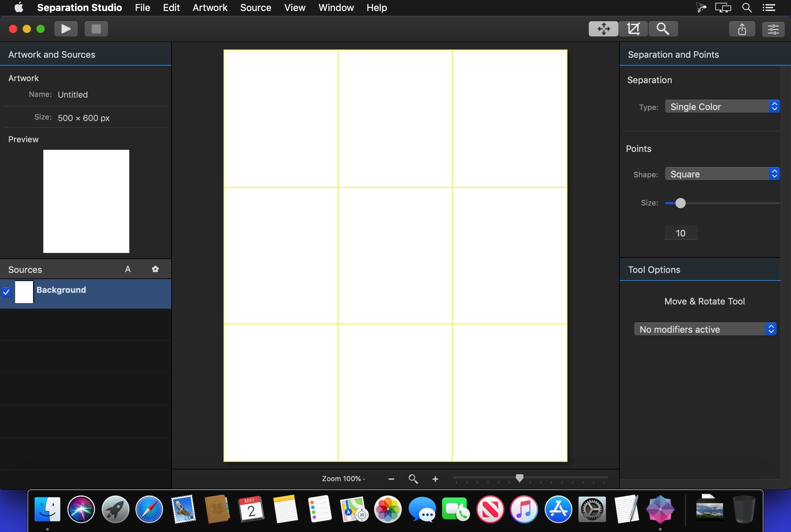Toggle the settings sliders panel button
This screenshot has width=791, height=532.
point(773,29)
